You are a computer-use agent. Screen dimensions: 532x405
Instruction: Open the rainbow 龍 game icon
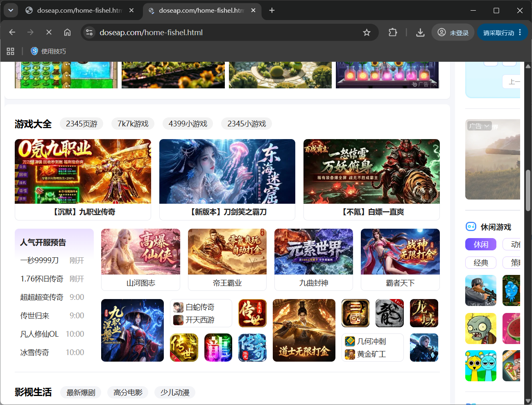point(218,348)
